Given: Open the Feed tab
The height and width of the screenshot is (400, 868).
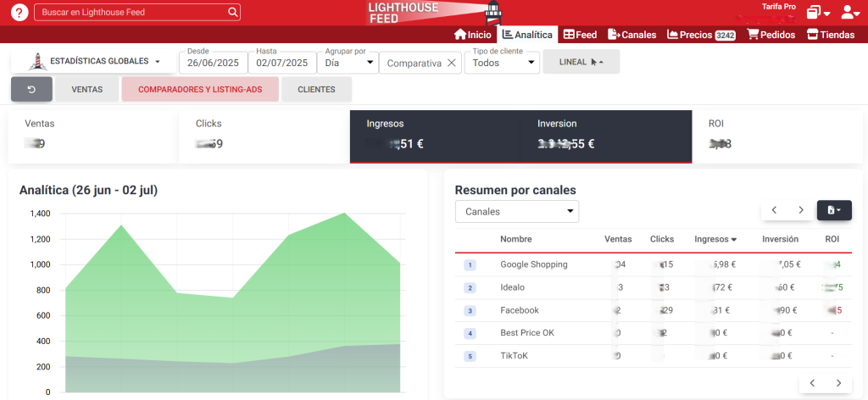Looking at the screenshot, I should 580,34.
